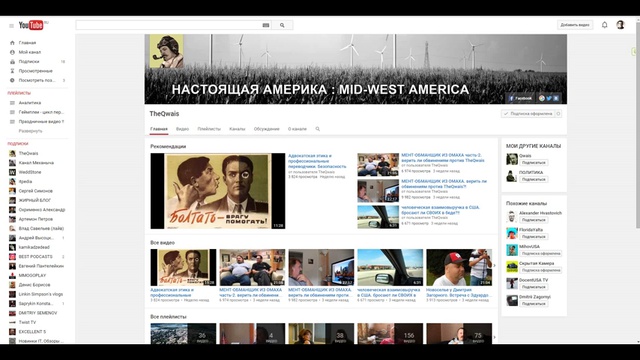Switch to the Главная channel tab

(159, 129)
